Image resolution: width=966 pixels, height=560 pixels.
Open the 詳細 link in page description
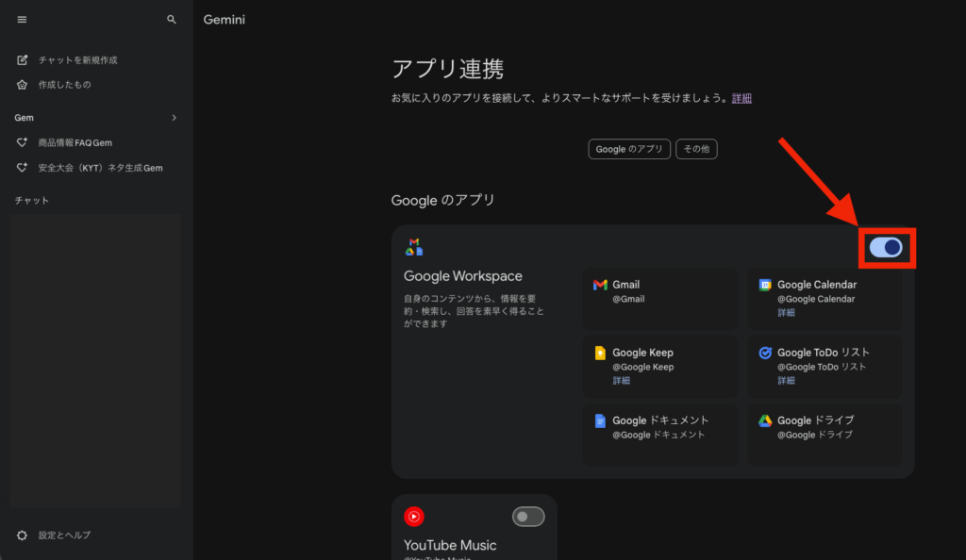pos(741,98)
